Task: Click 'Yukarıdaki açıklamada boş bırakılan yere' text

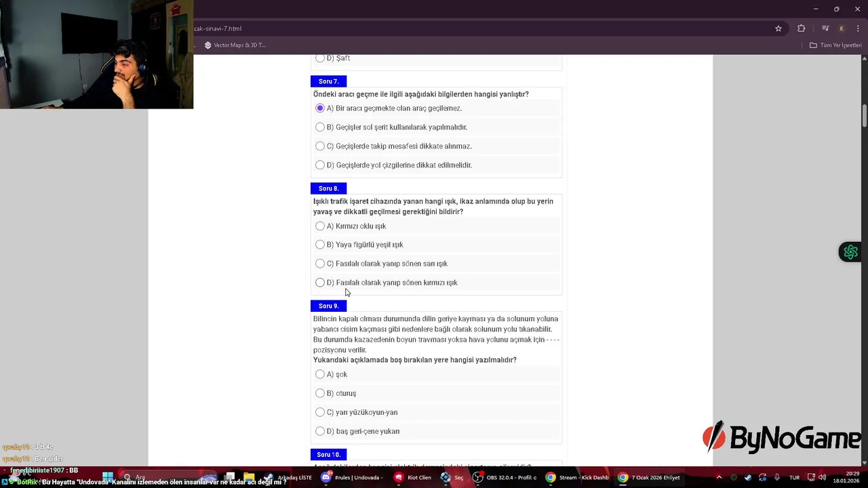Action: (x=414, y=360)
